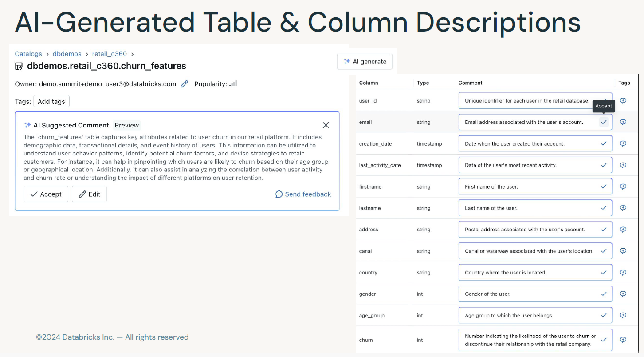This screenshot has width=644, height=357.
Task: Accept the gender column comment checkmark
Action: pyautogui.click(x=603, y=294)
